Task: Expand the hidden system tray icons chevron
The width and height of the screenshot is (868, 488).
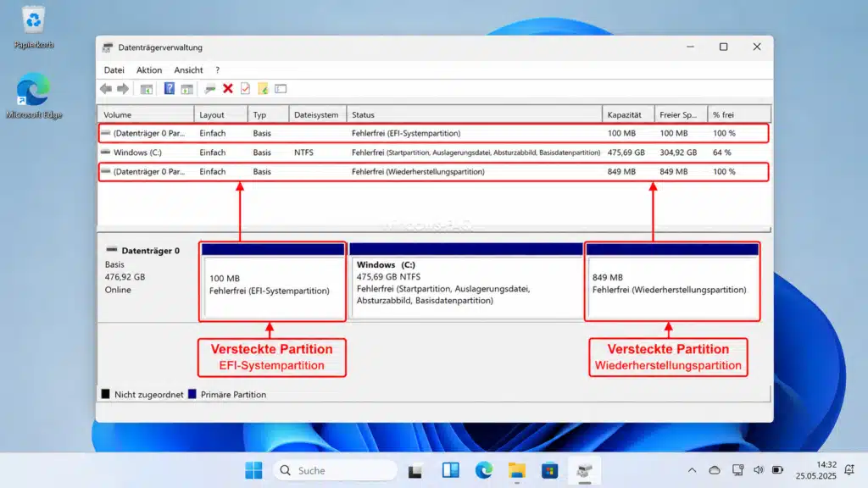Action: tap(692, 470)
